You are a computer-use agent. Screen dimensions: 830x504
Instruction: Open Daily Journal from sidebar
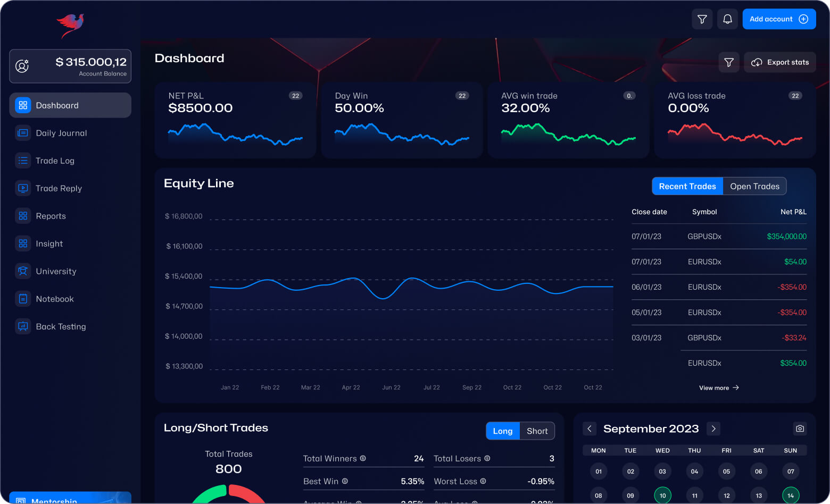coord(61,133)
